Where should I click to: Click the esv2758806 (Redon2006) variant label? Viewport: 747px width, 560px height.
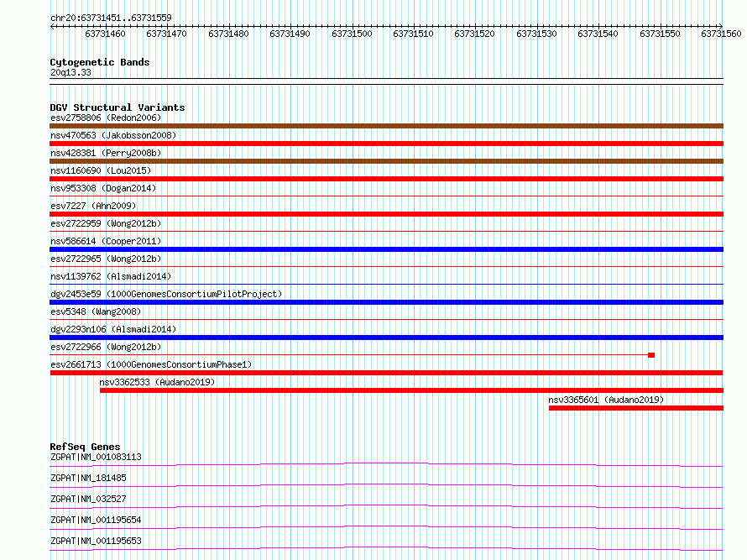[x=106, y=118]
